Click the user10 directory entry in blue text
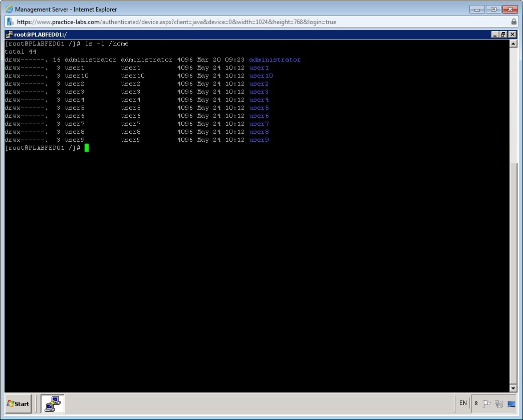 [260, 76]
